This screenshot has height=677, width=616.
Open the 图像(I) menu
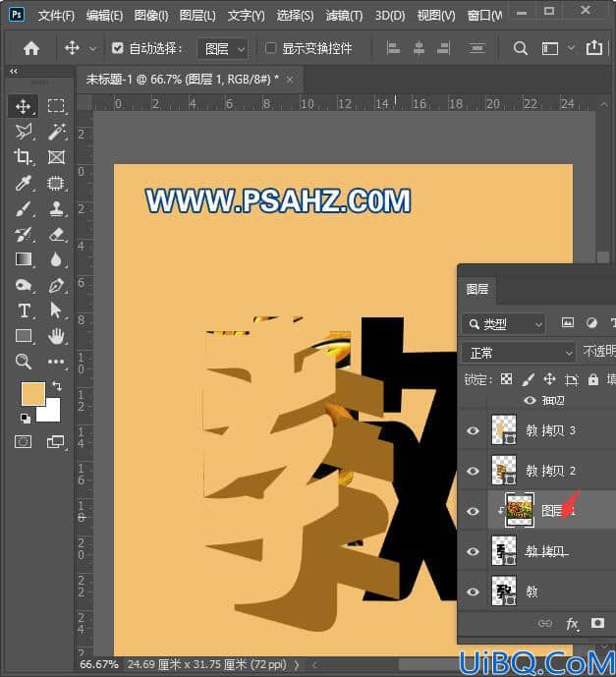151,16
